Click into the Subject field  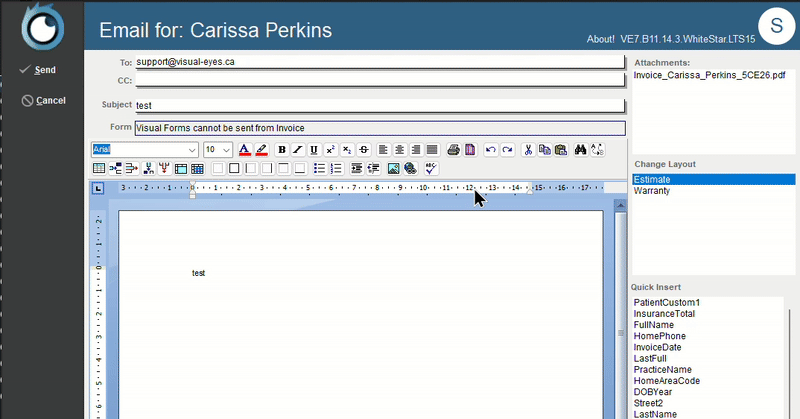click(x=378, y=105)
